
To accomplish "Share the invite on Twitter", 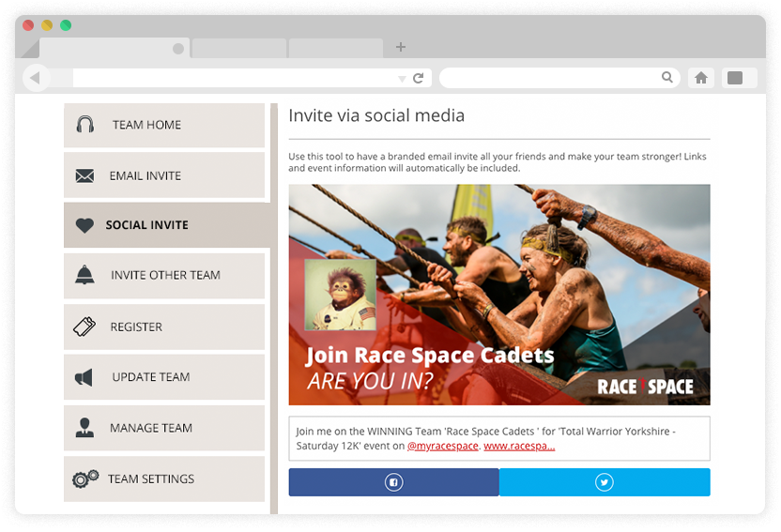I will tap(605, 482).
